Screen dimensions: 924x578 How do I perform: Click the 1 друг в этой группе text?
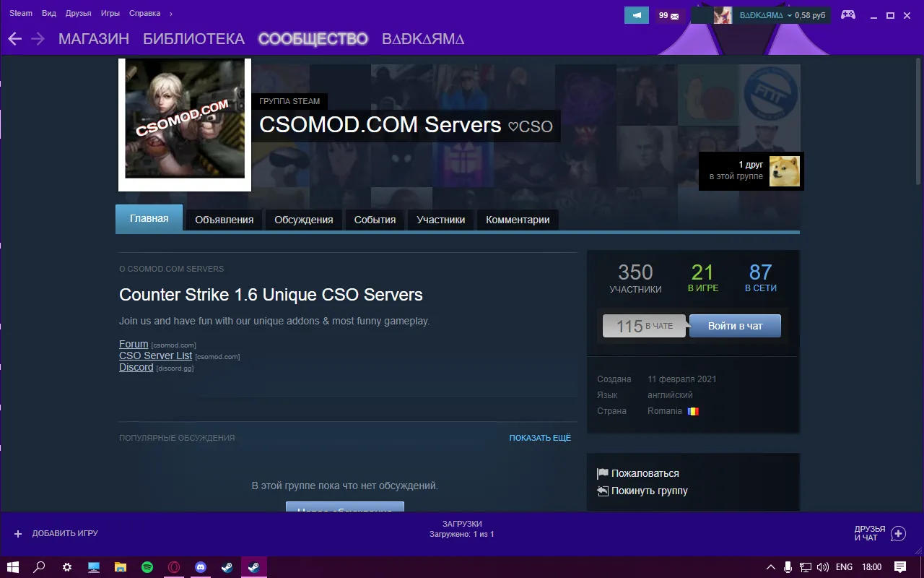[736, 171]
